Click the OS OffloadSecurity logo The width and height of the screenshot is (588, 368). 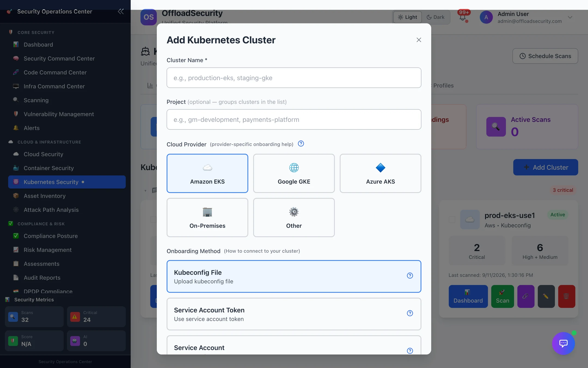pyautogui.click(x=148, y=17)
